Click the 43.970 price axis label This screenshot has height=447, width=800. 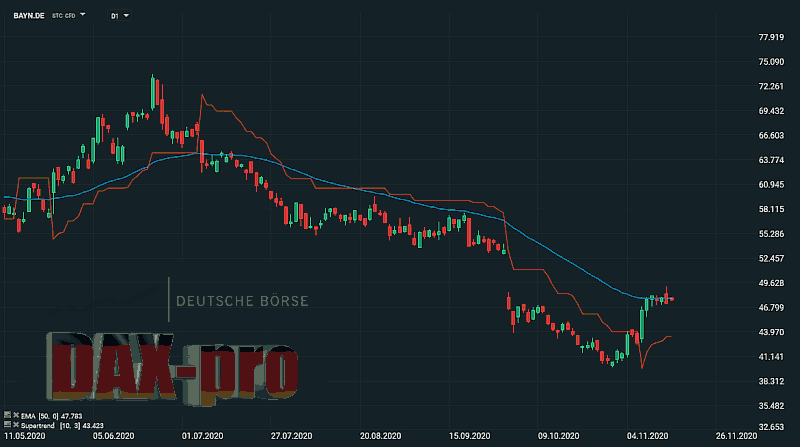pyautogui.click(x=771, y=332)
